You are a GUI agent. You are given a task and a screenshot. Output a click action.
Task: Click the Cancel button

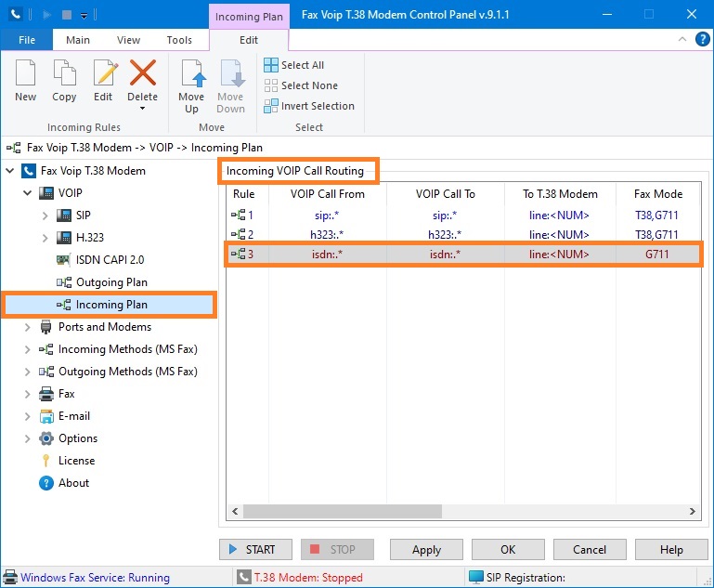[x=590, y=550]
